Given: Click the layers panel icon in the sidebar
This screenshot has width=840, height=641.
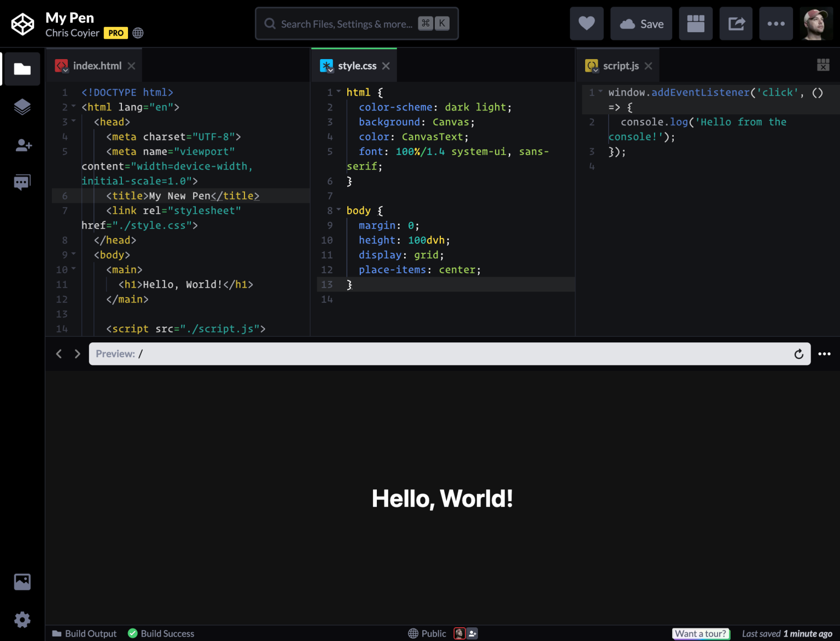Looking at the screenshot, I should (x=22, y=107).
